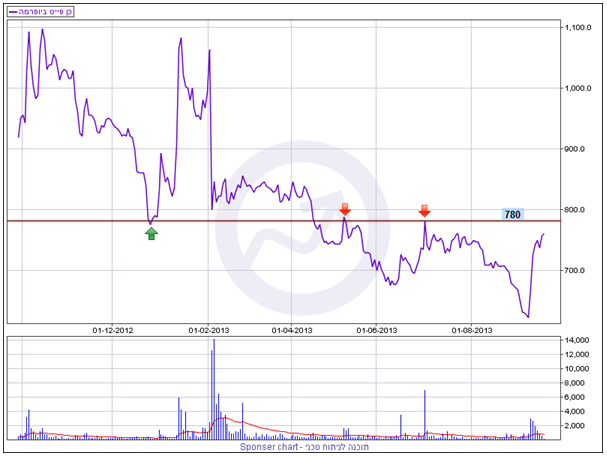Screen dimensions: 607x457
Task: Select the 01-04-2013 date on the axis
Action: pyautogui.click(x=294, y=329)
